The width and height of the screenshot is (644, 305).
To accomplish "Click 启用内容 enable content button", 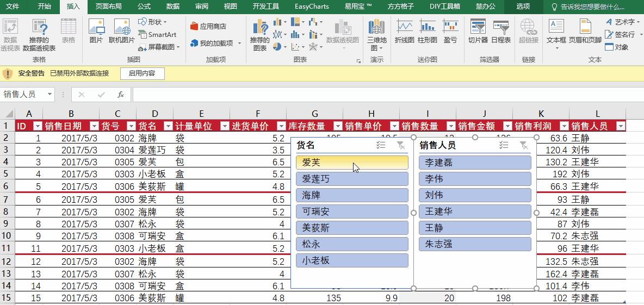I will [142, 73].
